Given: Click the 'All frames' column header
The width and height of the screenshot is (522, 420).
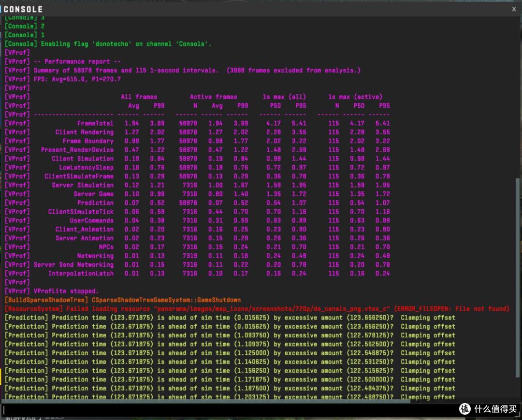Looking at the screenshot, I should pyautogui.click(x=139, y=97).
